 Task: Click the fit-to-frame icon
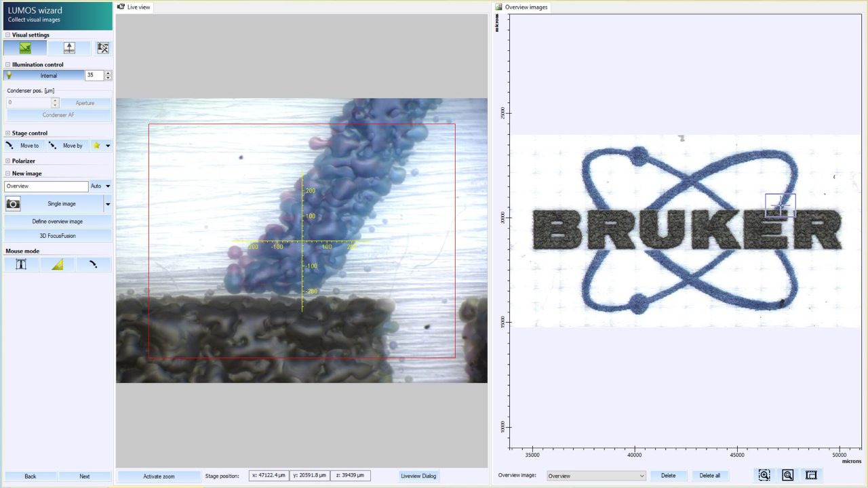tap(811, 475)
